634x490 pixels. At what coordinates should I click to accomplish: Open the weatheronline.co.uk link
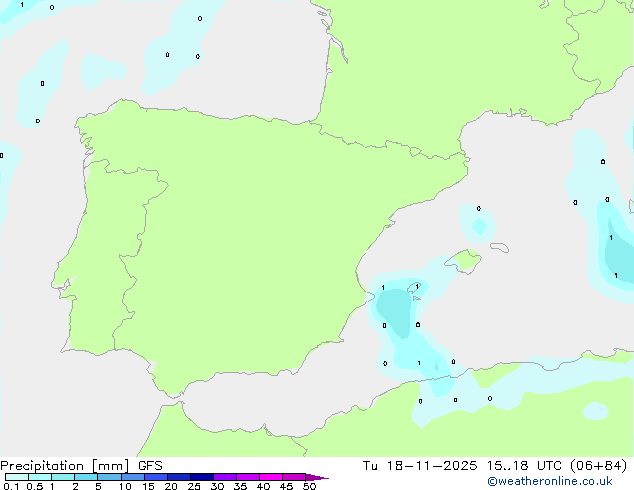coord(550,481)
